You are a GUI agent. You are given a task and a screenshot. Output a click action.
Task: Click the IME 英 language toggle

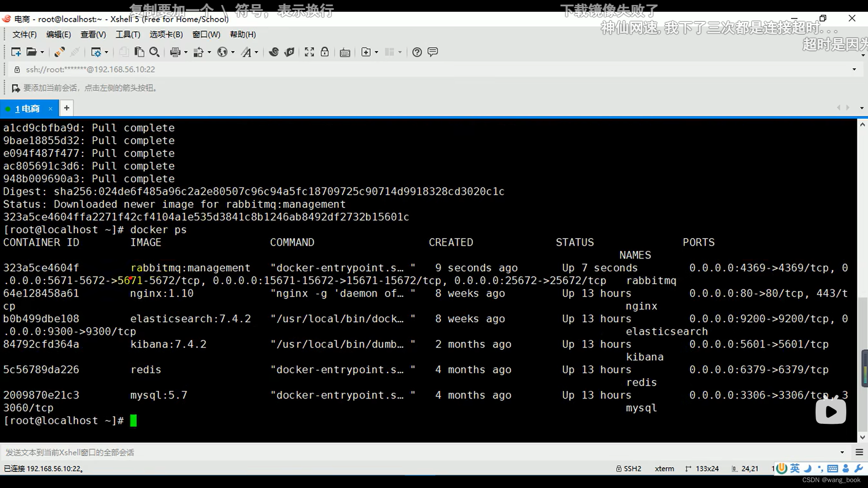click(x=795, y=469)
